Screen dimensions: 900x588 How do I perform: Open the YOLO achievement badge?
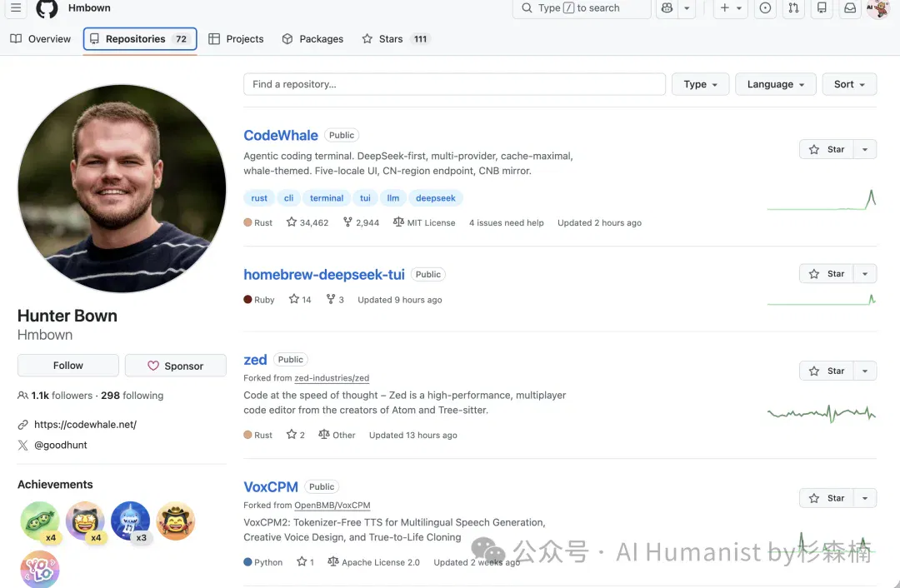[40, 569]
